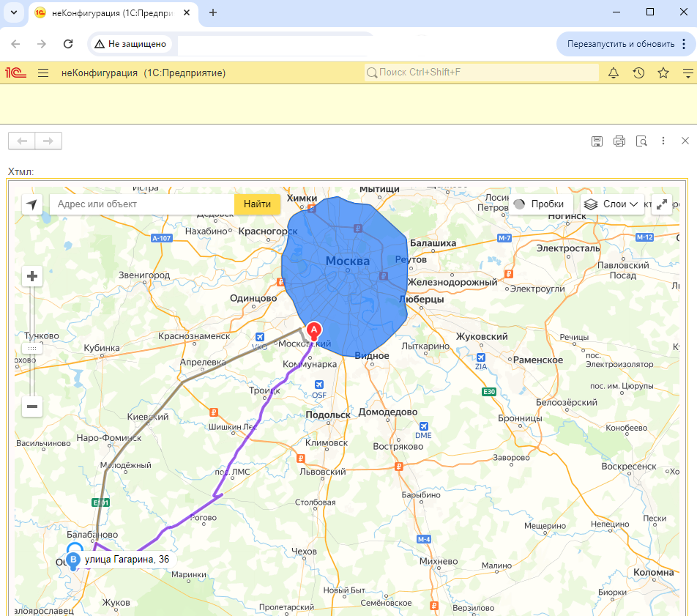This screenshot has height=616, width=697.
Task: Click the Воскресенск city label
Action: 628,466
